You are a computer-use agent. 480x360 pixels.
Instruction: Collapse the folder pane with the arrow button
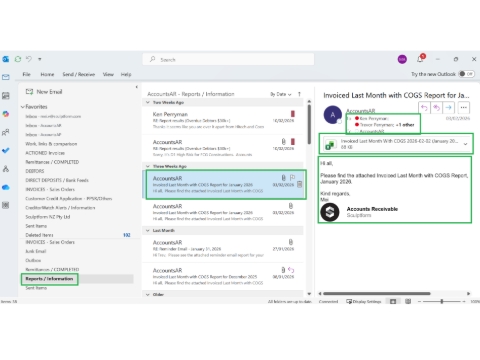click(x=136, y=87)
